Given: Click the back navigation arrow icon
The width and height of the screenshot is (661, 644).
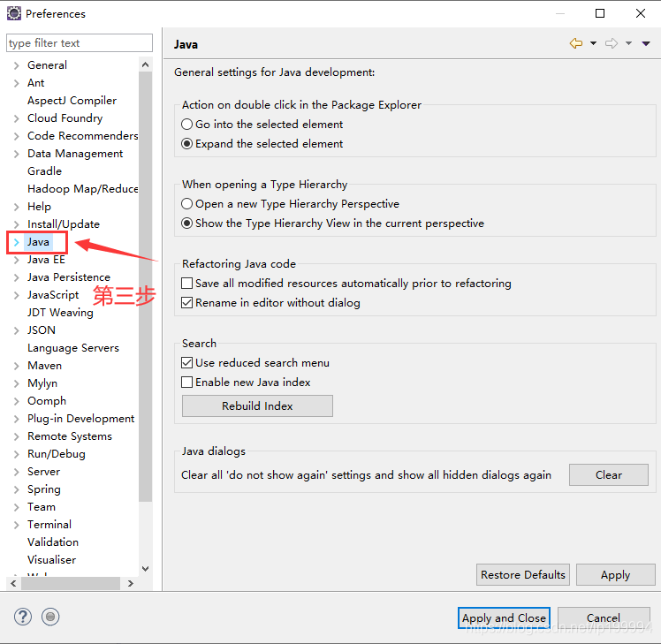Looking at the screenshot, I should point(576,43).
